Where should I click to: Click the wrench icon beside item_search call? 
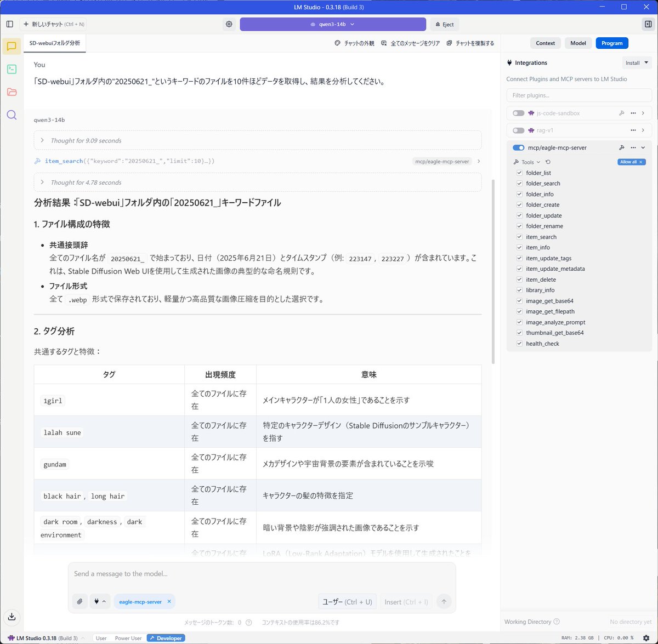(x=37, y=161)
